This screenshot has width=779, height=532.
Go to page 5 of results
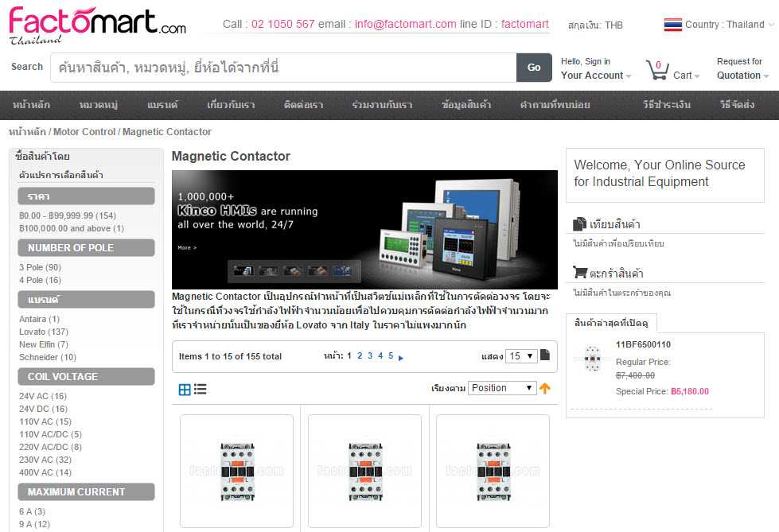391,355
